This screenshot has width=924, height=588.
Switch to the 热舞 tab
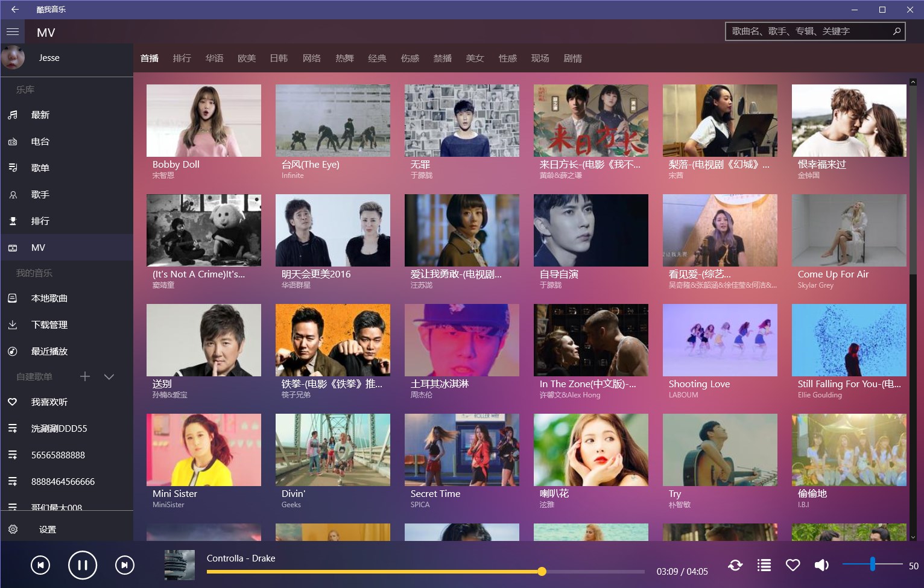point(344,58)
